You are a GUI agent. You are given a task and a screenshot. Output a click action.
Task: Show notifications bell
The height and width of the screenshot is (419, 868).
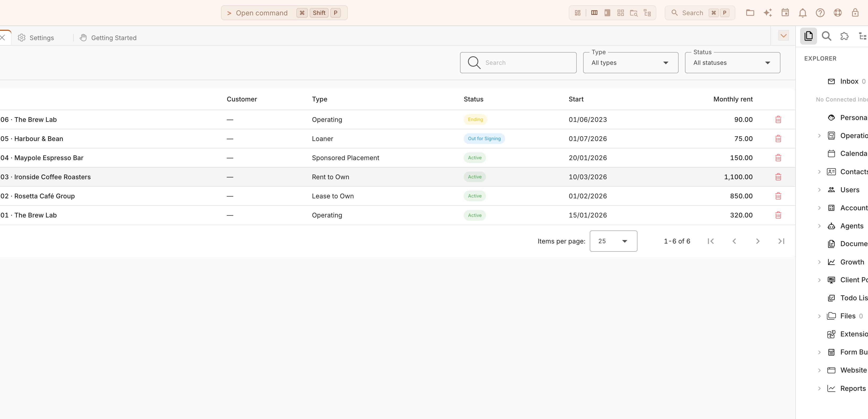pyautogui.click(x=803, y=13)
